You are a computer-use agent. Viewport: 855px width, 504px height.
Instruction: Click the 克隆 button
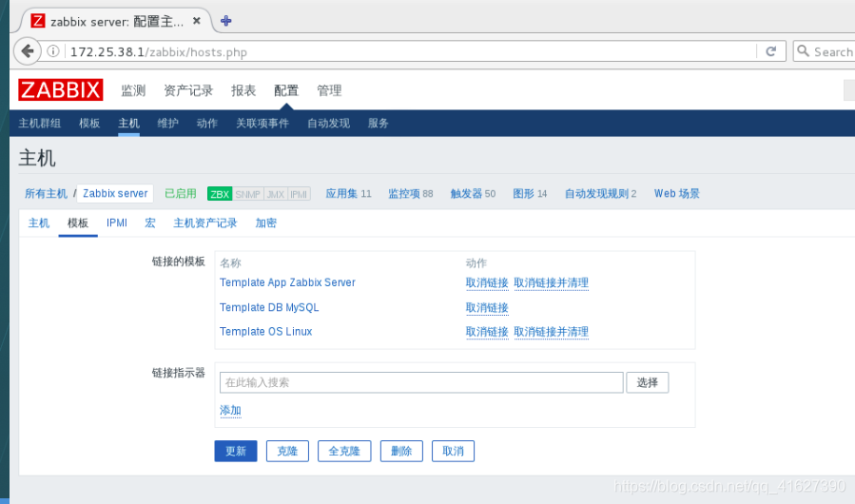[287, 451]
